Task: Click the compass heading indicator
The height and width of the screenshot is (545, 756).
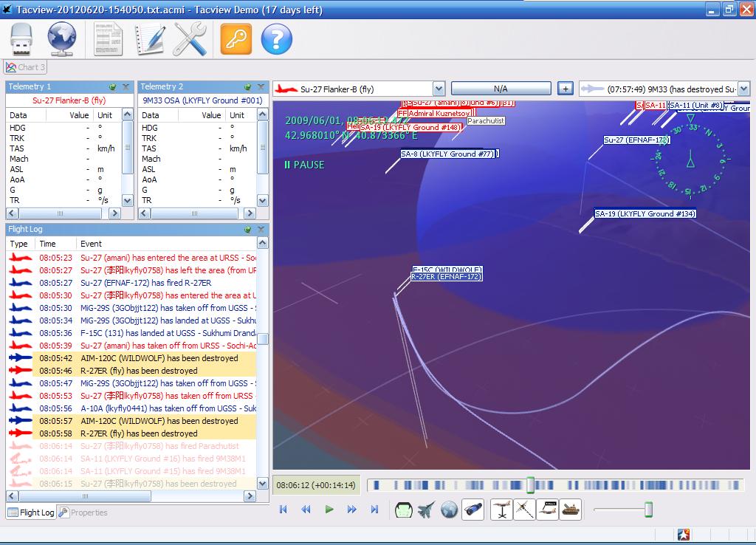Action: click(690, 158)
